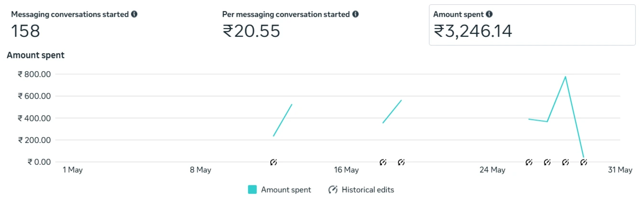
Task: Click the Historical edits legend text
Action: click(368, 190)
